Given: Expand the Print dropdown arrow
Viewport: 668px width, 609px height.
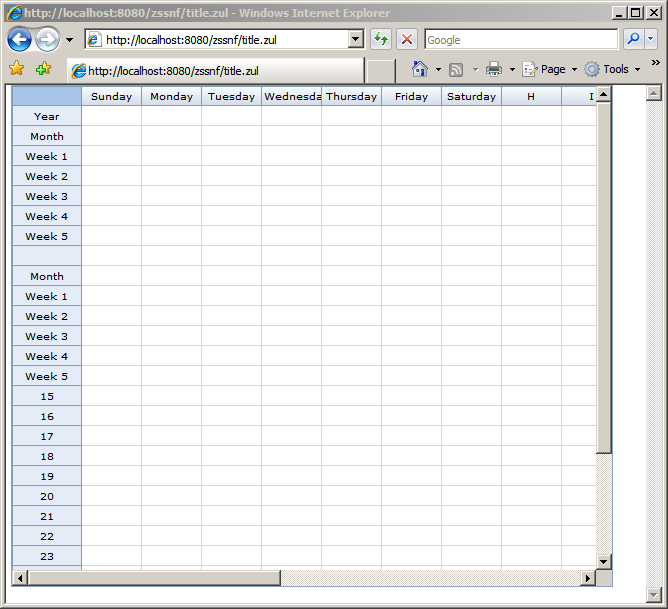Looking at the screenshot, I should point(512,69).
